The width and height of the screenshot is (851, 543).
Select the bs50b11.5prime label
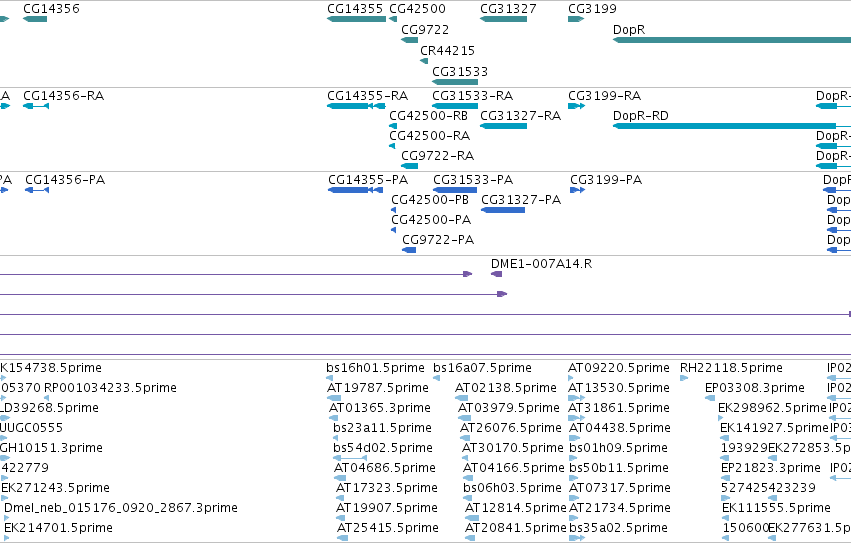point(619,468)
